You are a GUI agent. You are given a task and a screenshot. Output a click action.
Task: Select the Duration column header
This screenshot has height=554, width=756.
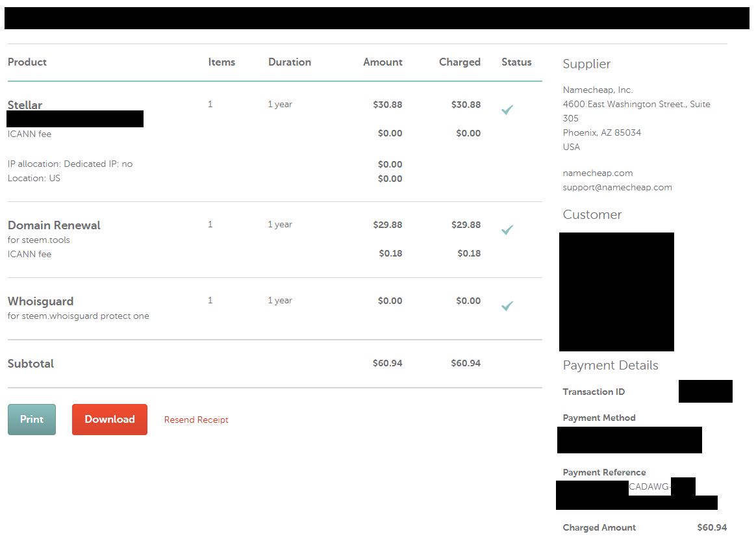290,62
